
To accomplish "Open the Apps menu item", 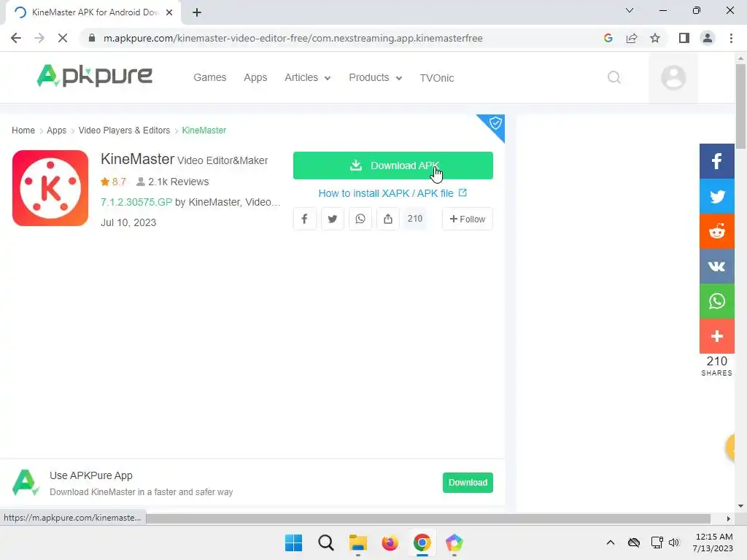I will 255,77.
